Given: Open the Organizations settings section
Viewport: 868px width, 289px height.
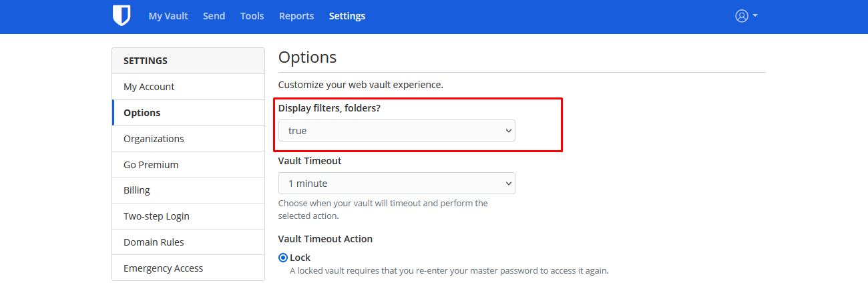Looking at the screenshot, I should click(154, 139).
